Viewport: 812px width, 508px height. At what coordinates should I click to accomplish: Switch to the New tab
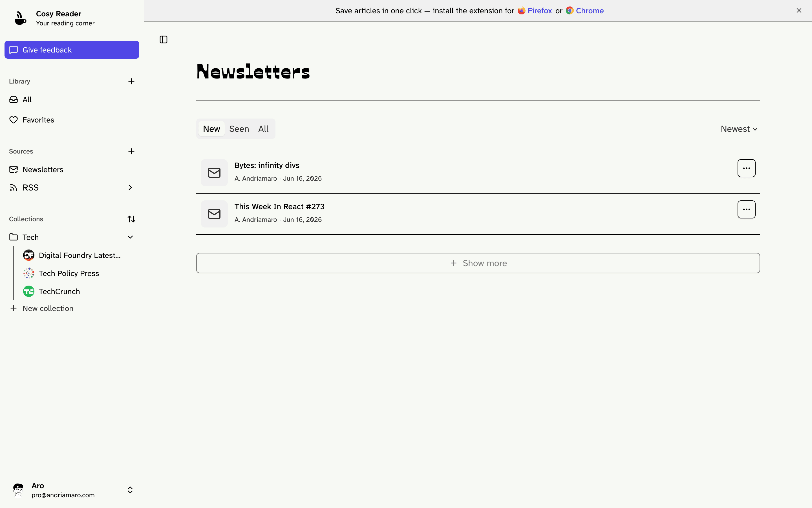click(x=211, y=129)
